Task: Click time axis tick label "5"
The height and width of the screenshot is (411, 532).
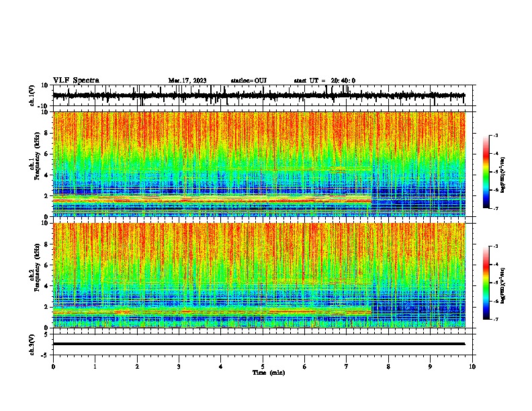Action: point(263,367)
